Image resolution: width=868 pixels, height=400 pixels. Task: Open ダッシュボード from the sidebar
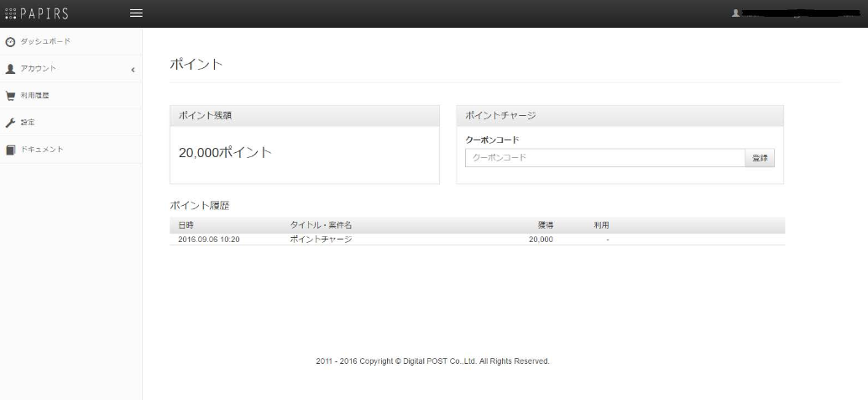click(x=45, y=42)
